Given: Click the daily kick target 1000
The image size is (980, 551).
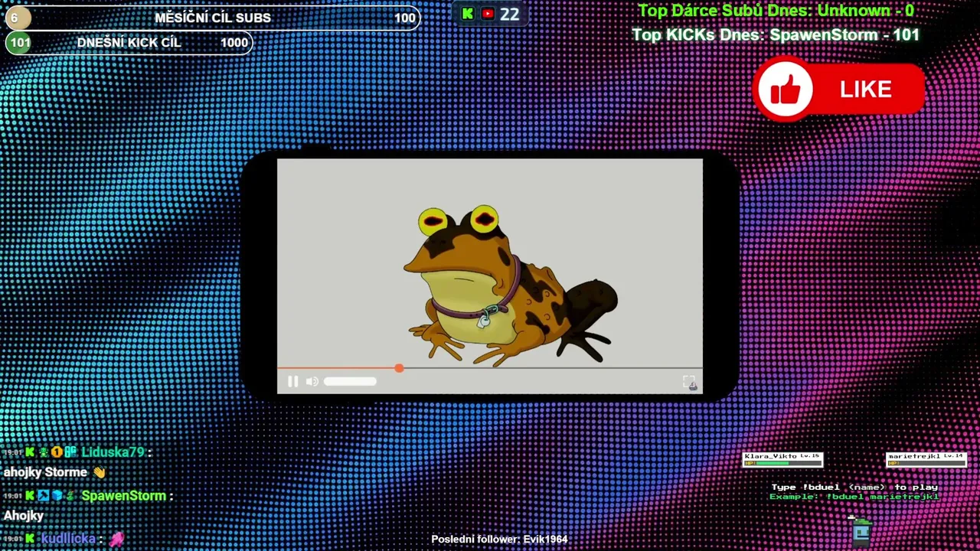Looking at the screenshot, I should pos(234,43).
